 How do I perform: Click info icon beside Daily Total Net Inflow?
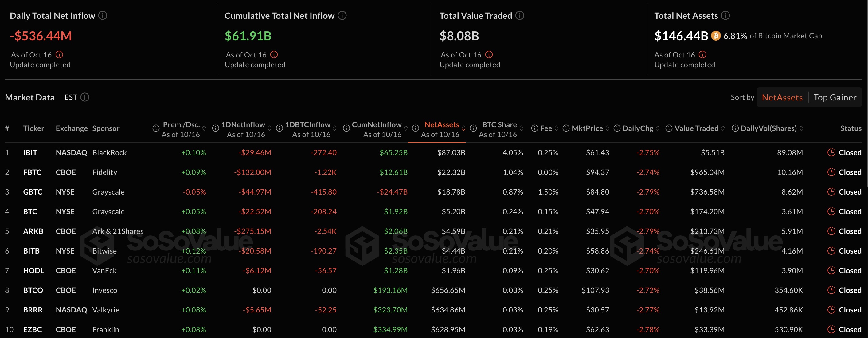[x=103, y=15]
